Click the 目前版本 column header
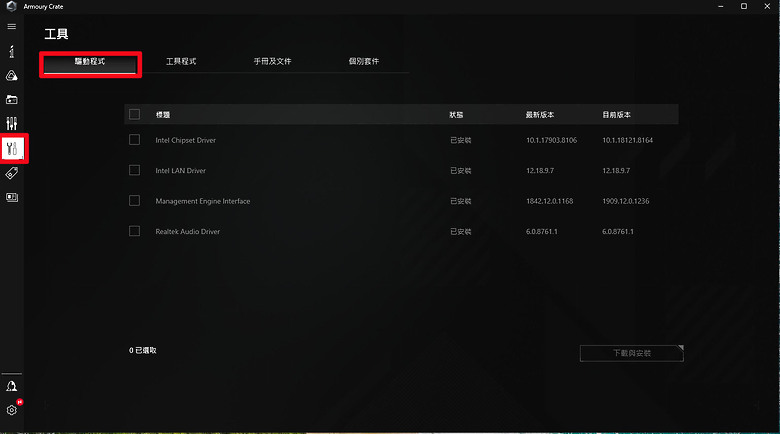Screen dimensions: 780x434 616,115
